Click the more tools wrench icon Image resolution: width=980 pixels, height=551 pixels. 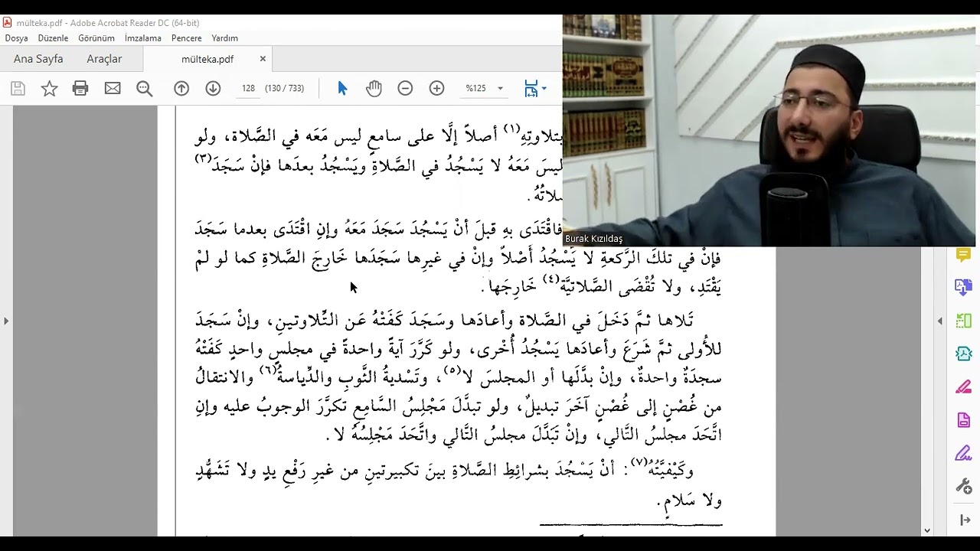pos(964,486)
